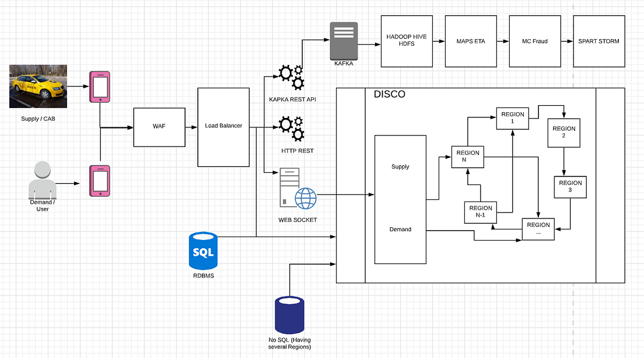Select the SPART STORM box
Image resolution: width=644 pixels, height=358 pixels.
point(598,41)
